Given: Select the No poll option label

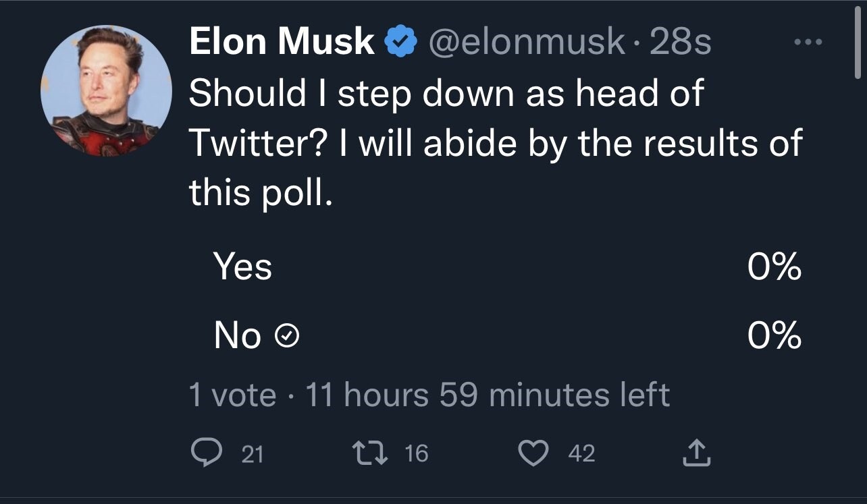Looking at the screenshot, I should 238,335.
